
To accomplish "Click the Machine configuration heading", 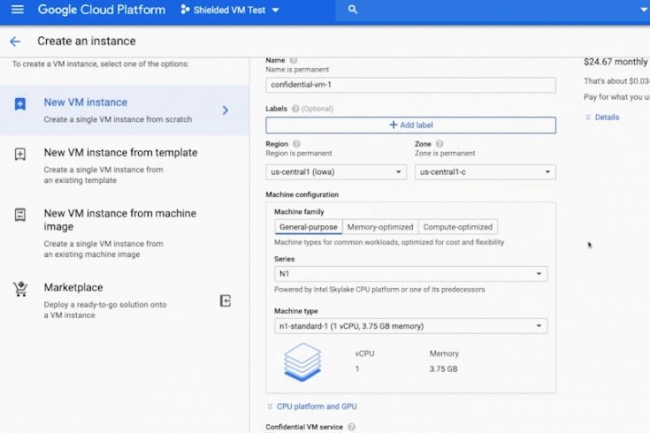I will pos(302,195).
